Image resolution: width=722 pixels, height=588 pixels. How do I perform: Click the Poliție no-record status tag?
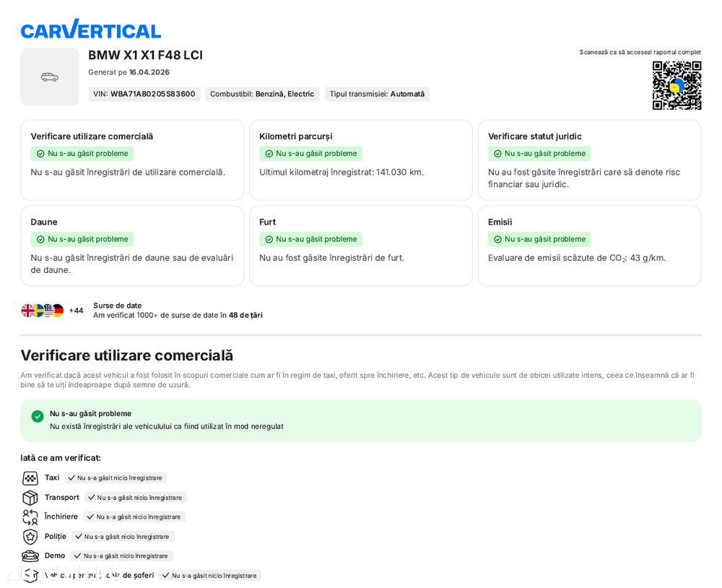[123, 537]
